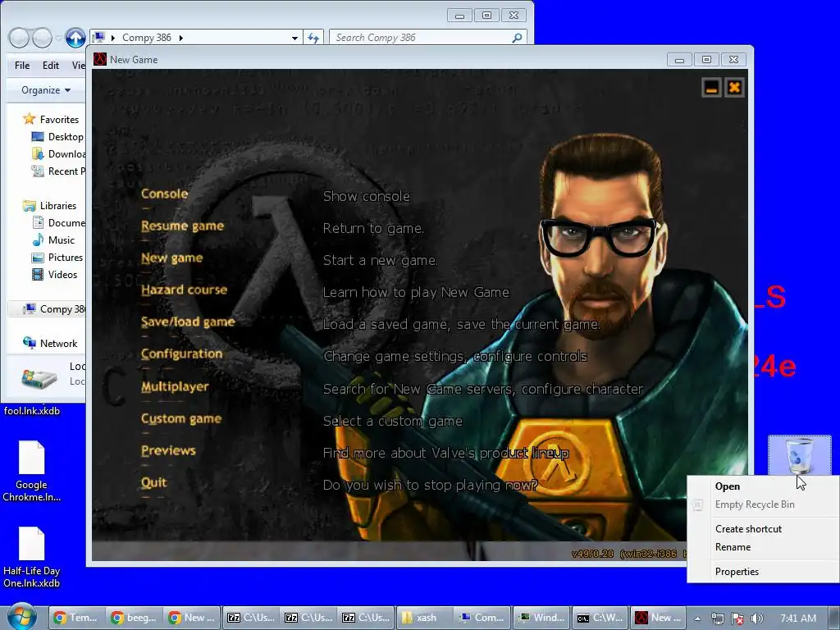Click the network tray icon

717,619
